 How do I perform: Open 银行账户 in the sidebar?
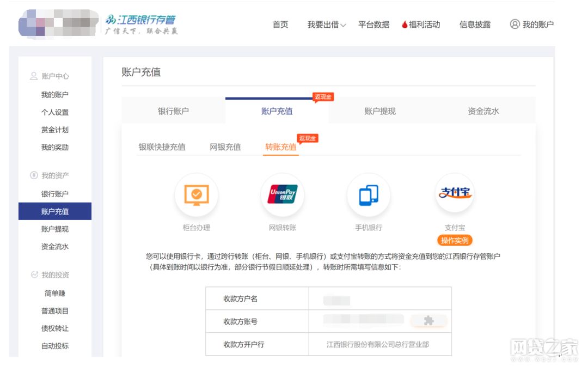[x=55, y=194]
